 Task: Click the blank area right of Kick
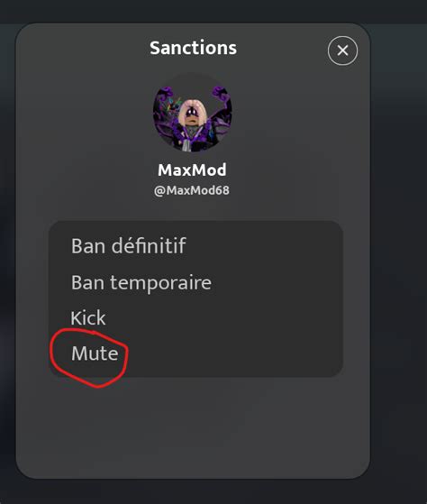[224, 318]
